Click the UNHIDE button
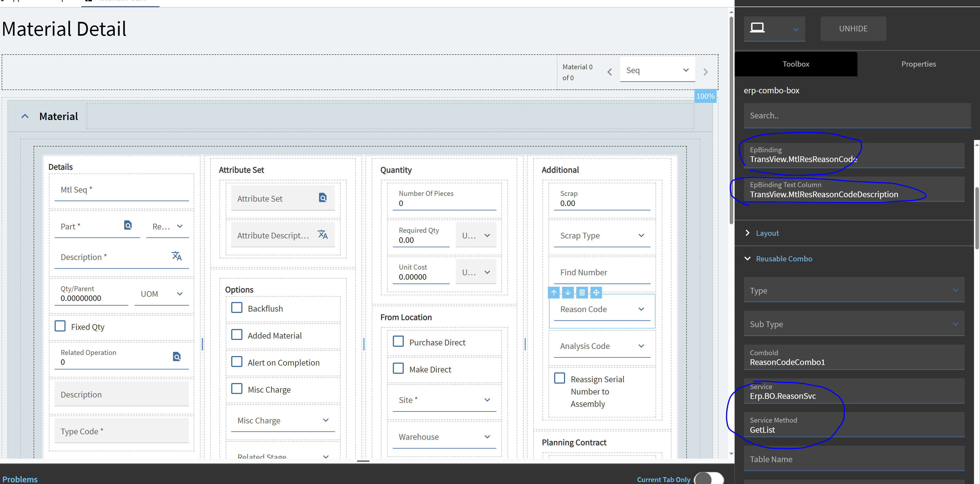Image resolution: width=980 pixels, height=484 pixels. (x=853, y=29)
